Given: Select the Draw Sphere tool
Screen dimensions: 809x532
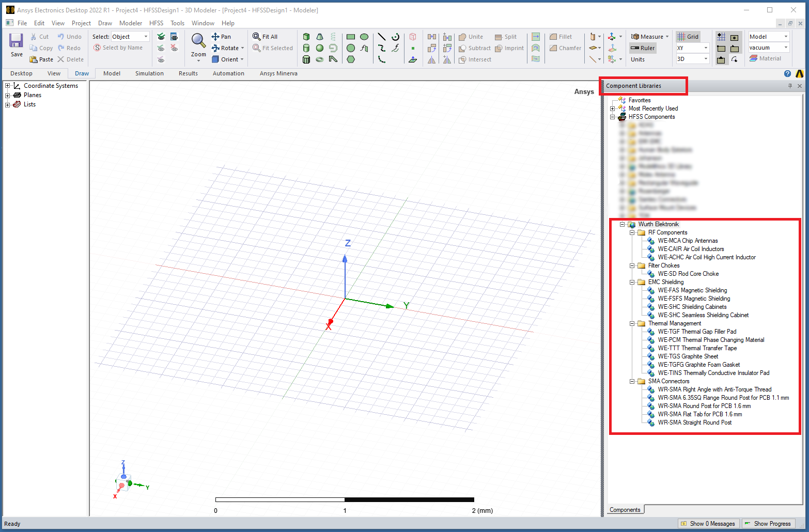Looking at the screenshot, I should point(320,48).
